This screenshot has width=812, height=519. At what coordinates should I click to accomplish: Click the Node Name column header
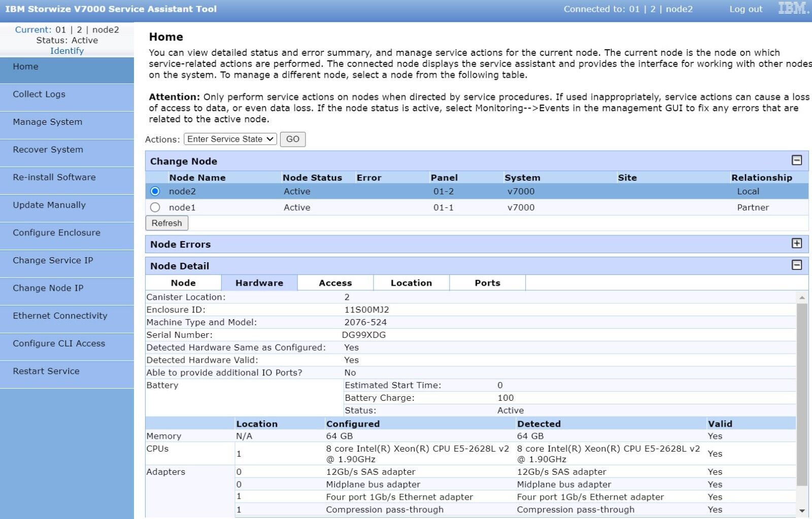[x=197, y=178]
